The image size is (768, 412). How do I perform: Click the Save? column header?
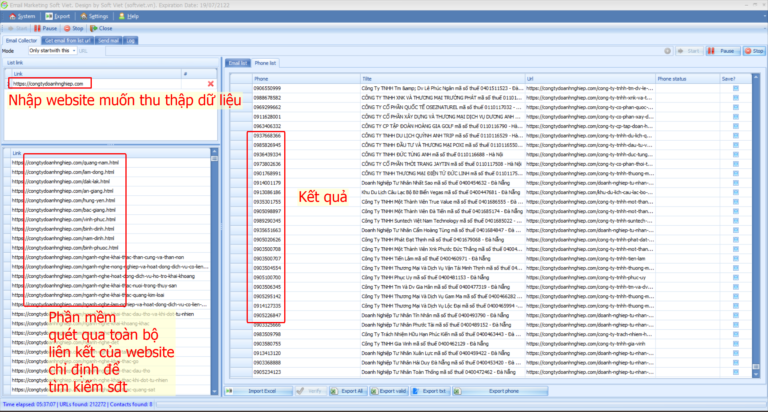click(735, 78)
